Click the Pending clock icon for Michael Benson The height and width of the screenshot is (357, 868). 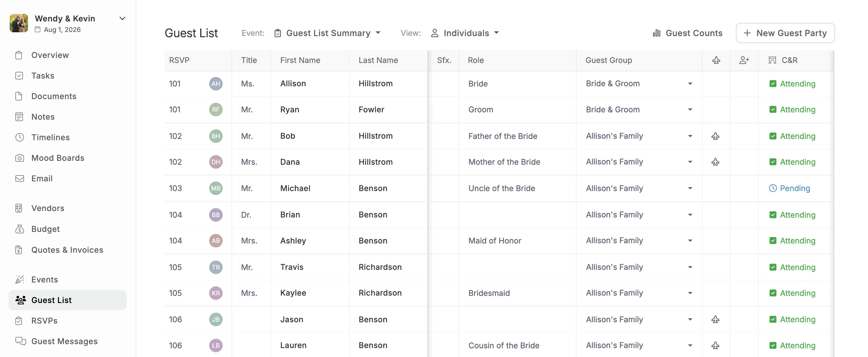[773, 188]
